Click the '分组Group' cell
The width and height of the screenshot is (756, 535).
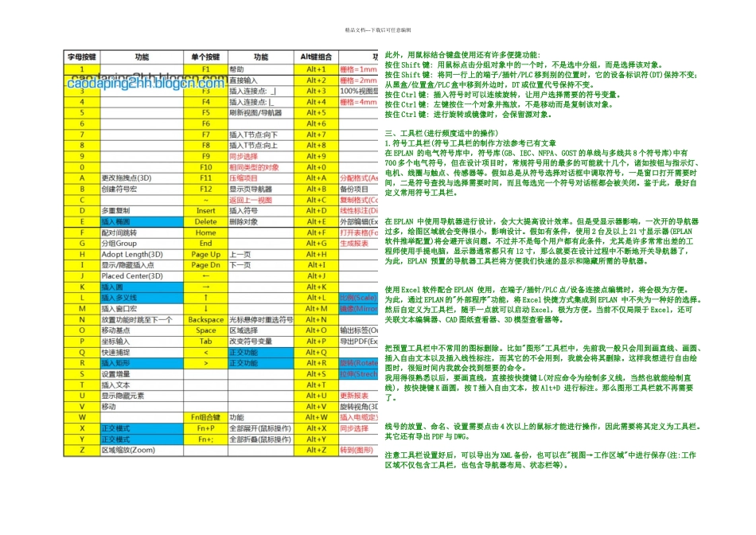point(142,244)
